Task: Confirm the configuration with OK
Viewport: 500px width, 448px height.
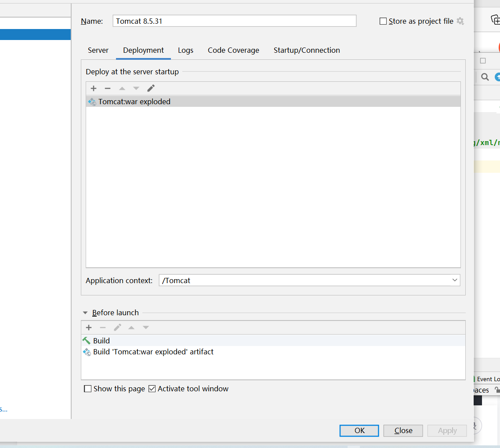Action: [359, 430]
